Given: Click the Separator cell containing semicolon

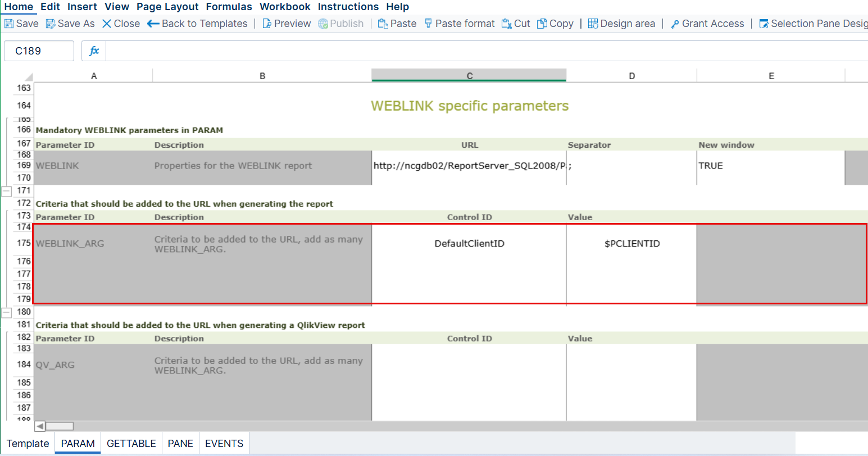Looking at the screenshot, I should 631,166.
